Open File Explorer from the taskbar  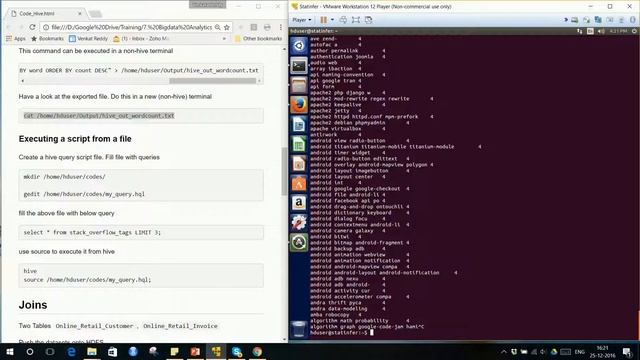[x=92, y=352]
